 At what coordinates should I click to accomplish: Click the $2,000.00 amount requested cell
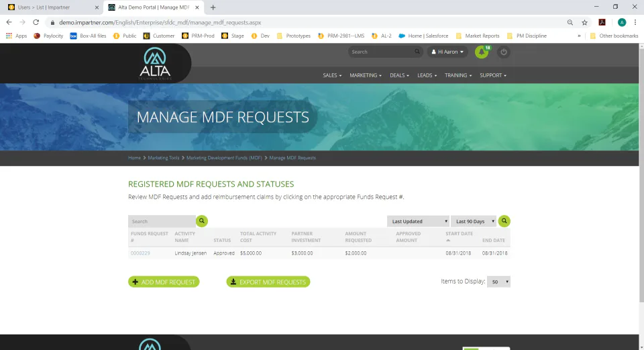click(x=356, y=253)
